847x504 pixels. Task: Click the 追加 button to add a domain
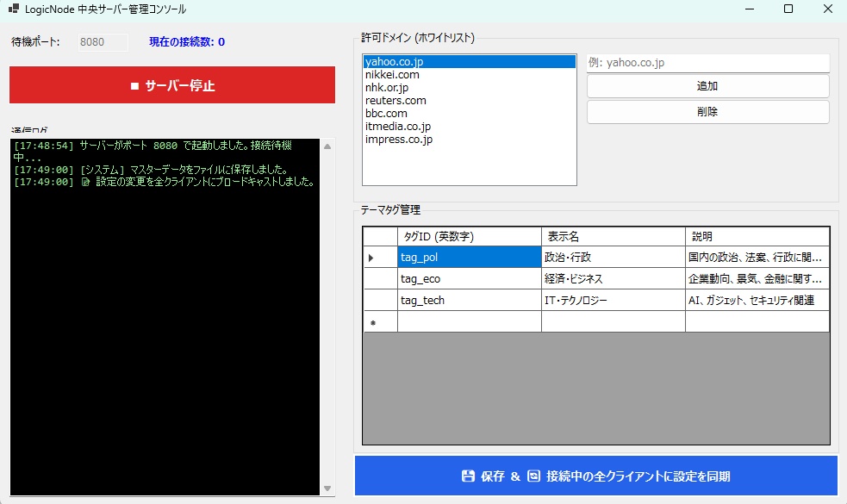coord(707,86)
